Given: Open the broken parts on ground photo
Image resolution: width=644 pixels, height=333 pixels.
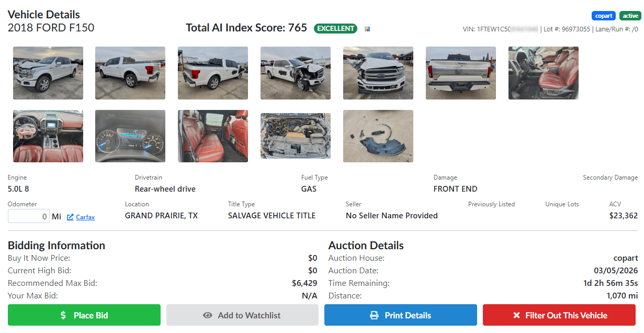Looking at the screenshot, I should click(378, 136).
